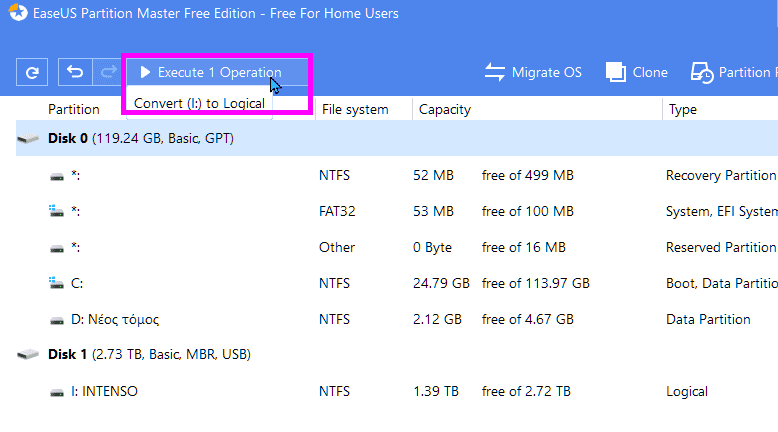The image size is (778, 432).
Task: Click the 'Logical' type cell
Action: click(687, 391)
